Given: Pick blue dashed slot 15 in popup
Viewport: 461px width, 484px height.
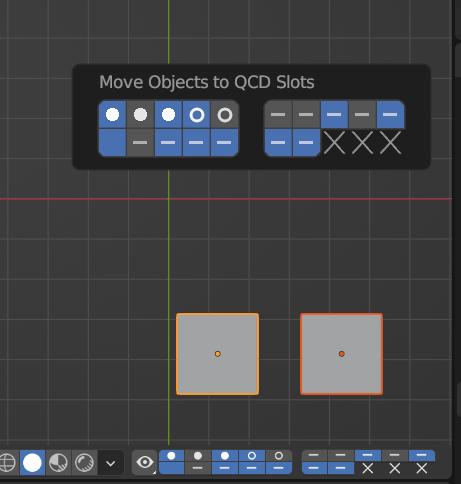Looking at the screenshot, I should coord(225,142).
